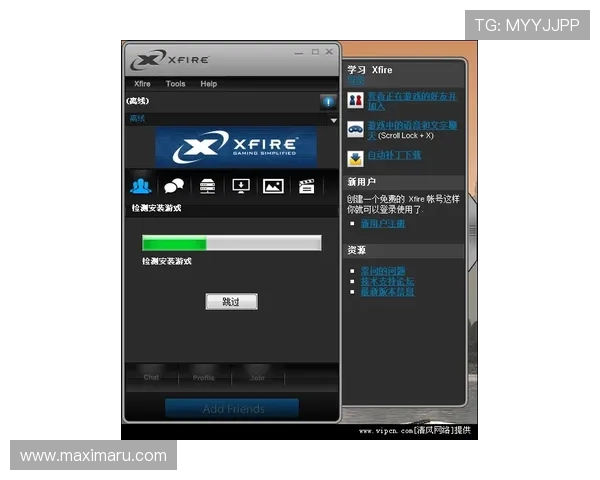This screenshot has width=600, height=480.
Task: Open the 新用户注册 registration link
Action: [x=383, y=223]
